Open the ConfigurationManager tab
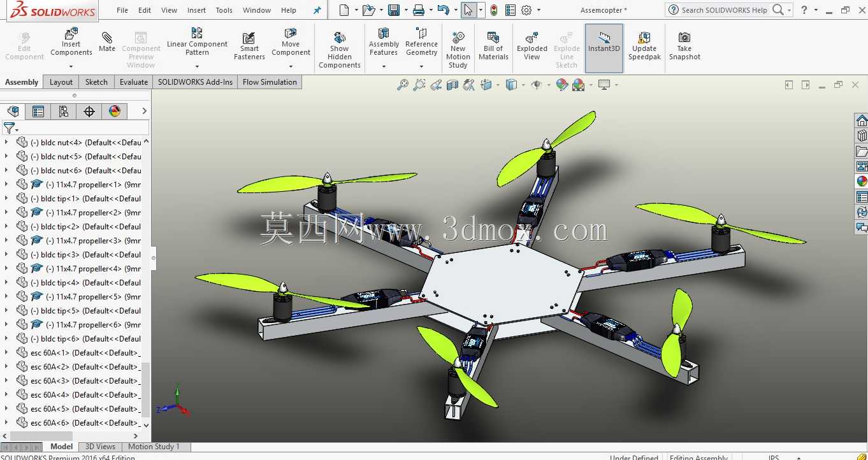 point(64,111)
